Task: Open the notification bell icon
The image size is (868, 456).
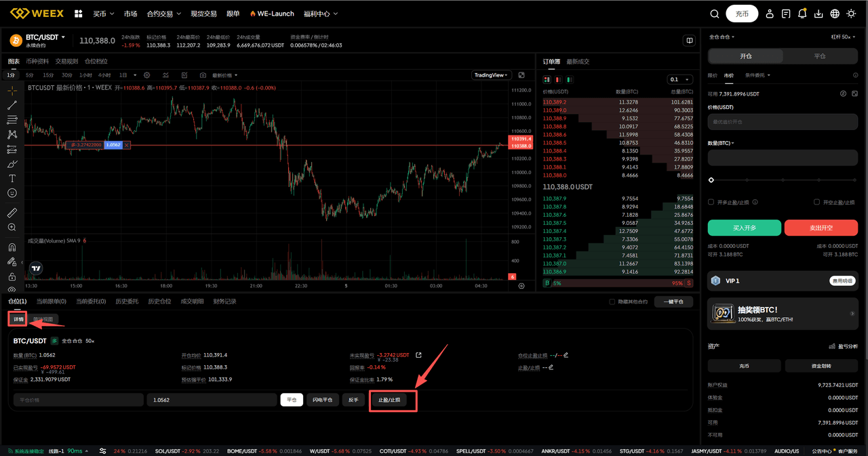Action: 802,14
